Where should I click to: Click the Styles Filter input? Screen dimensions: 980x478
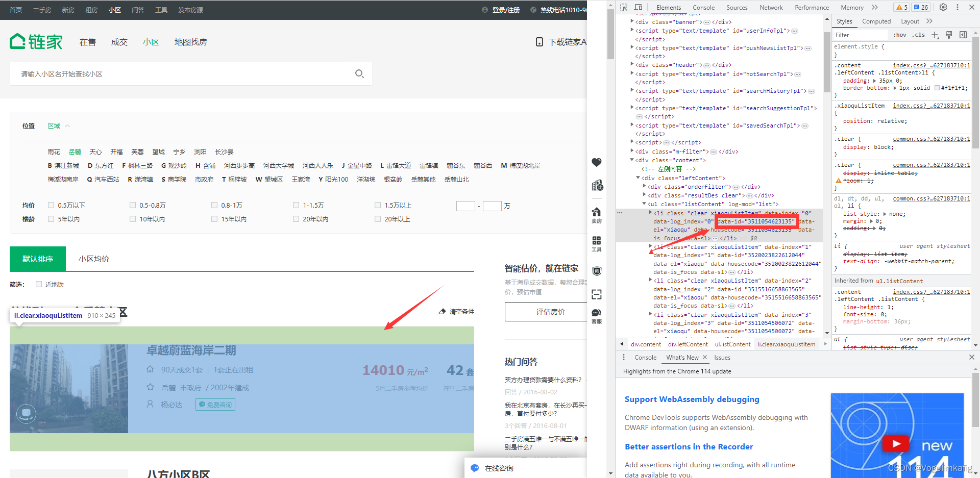[x=861, y=35]
